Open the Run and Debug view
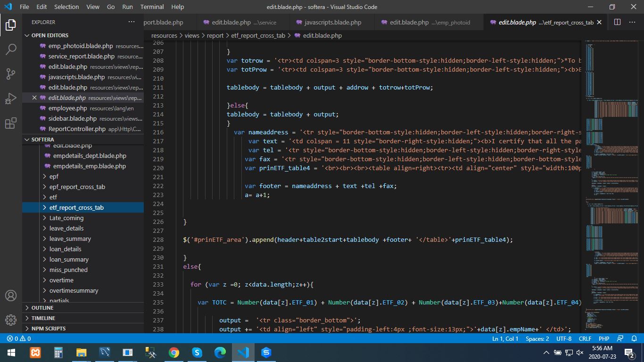This screenshot has height=362, width=644. [x=11, y=99]
